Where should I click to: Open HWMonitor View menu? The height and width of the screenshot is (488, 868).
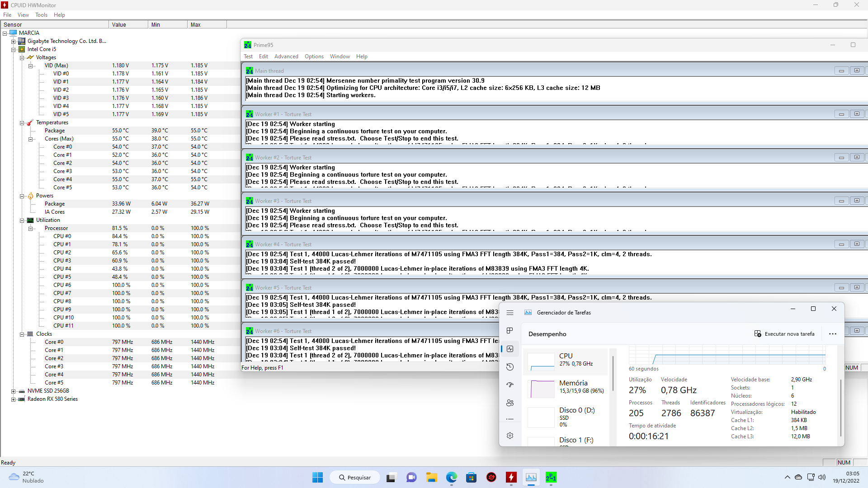23,15
